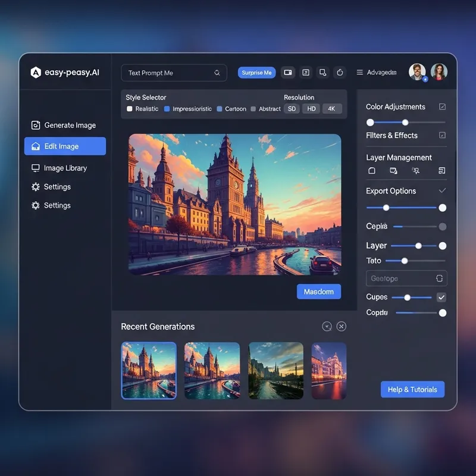The height and width of the screenshot is (476, 476).
Task: Select the first shape icon under Layer Management
Action: [372, 171]
